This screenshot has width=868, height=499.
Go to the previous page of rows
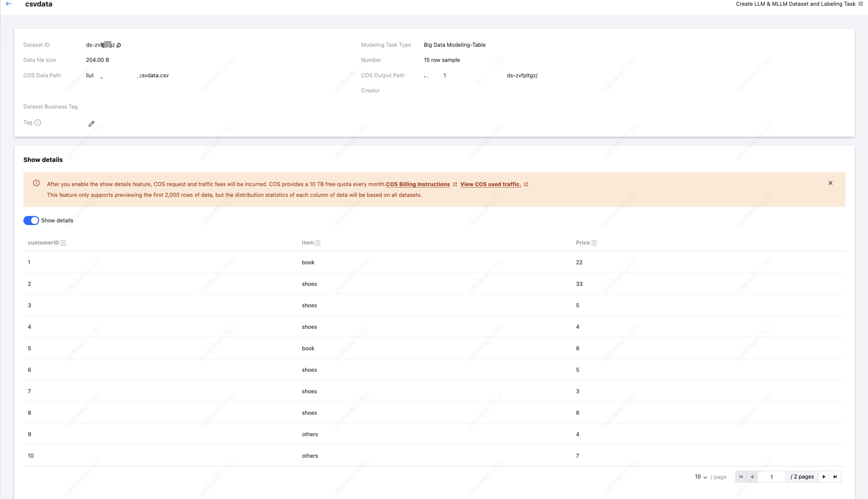(752, 477)
